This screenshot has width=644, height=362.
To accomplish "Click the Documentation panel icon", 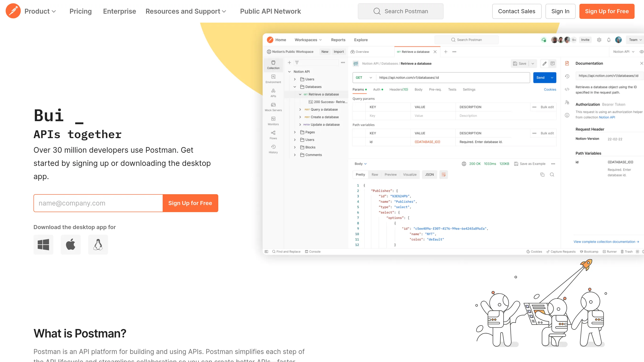I will 567,63.
